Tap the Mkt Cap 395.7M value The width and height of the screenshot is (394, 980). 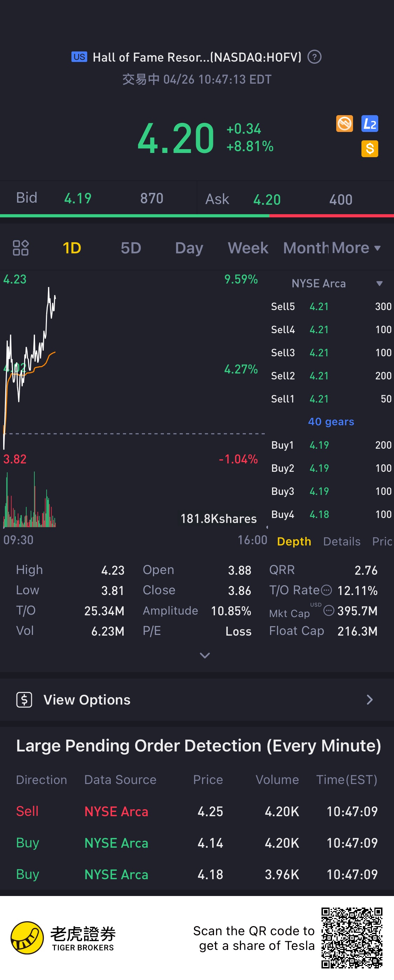point(357,611)
